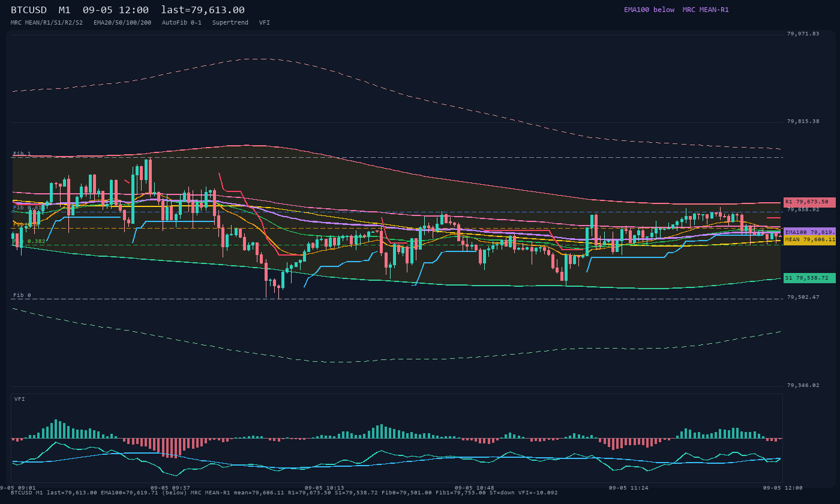Click the 09-05 12:00 time axis label
840x504 pixels.
(x=783, y=488)
